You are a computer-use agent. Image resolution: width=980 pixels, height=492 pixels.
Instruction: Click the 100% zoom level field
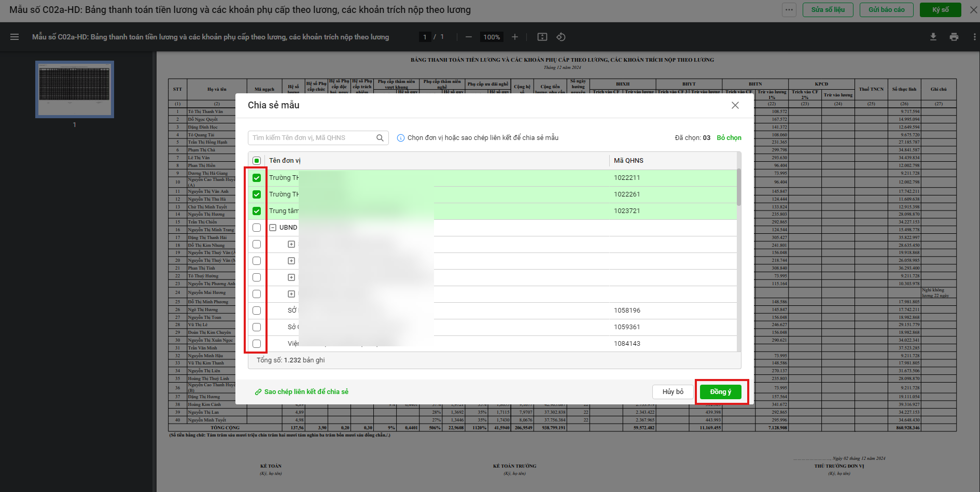[x=492, y=37]
